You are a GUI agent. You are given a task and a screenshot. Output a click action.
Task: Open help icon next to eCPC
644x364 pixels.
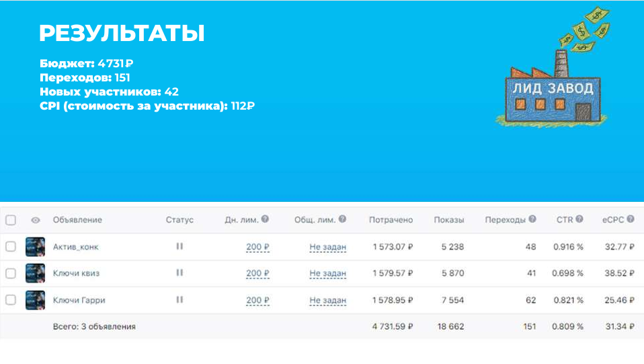point(631,219)
